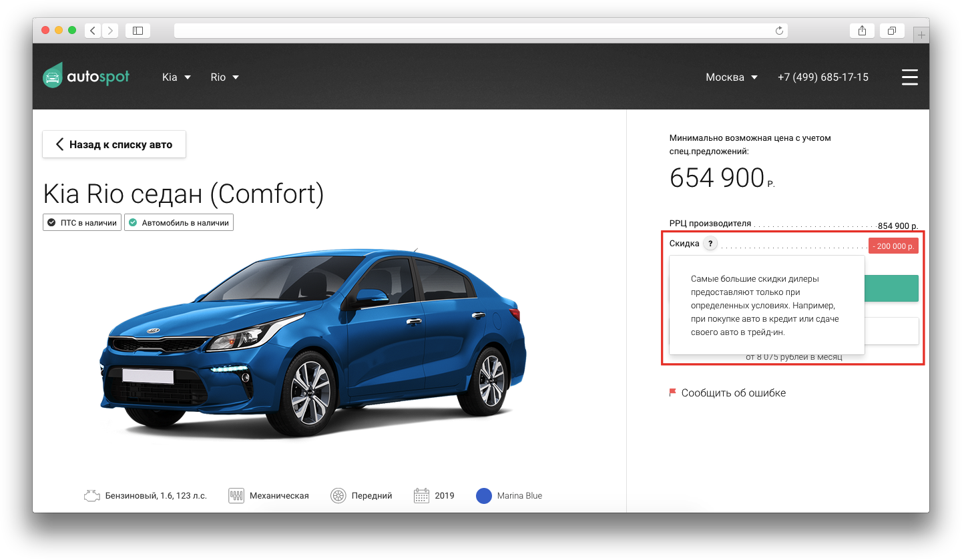
Task: Click the checkmark icon in ПТС в наличии
Action: pos(51,222)
